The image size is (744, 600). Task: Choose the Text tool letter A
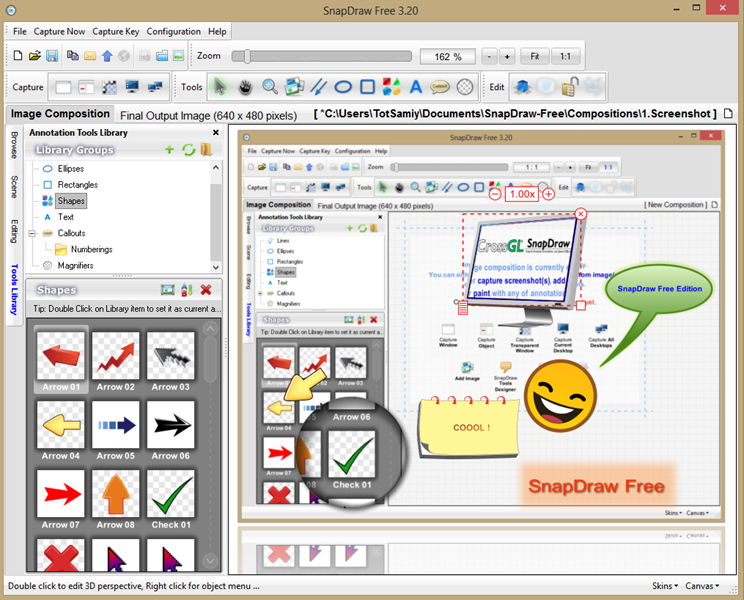[416, 87]
